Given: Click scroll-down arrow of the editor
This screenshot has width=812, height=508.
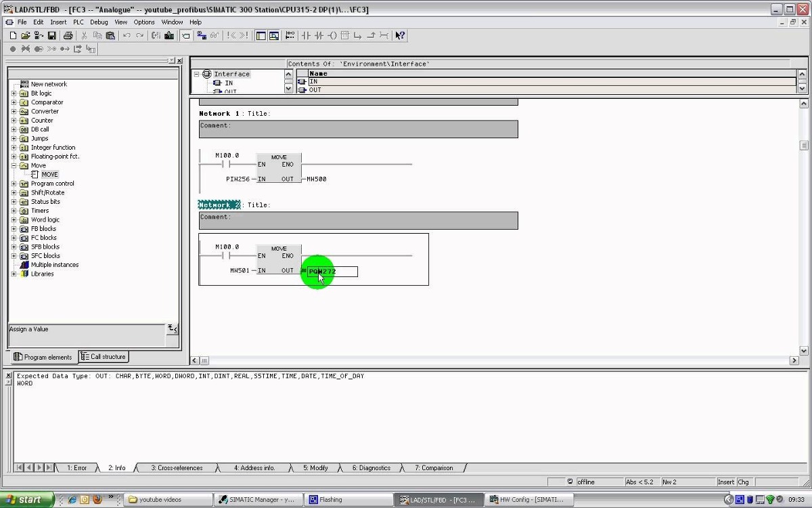Looking at the screenshot, I should tap(804, 351).
